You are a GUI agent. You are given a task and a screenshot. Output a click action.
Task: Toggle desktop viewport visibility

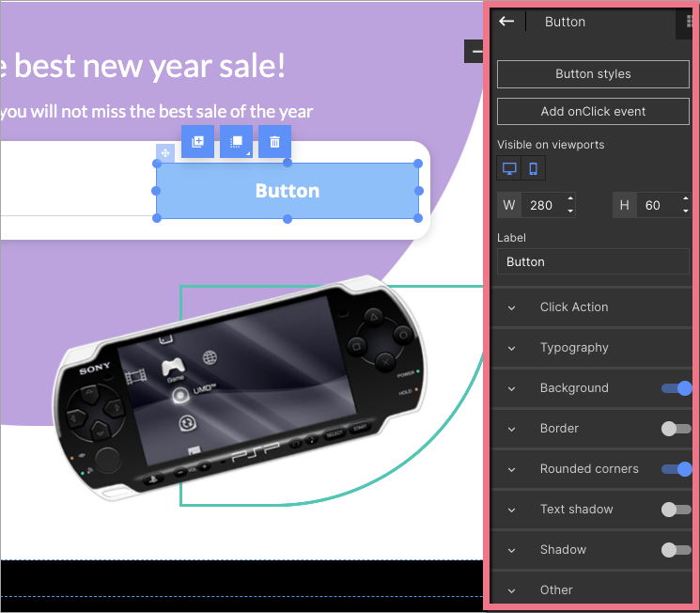click(509, 168)
